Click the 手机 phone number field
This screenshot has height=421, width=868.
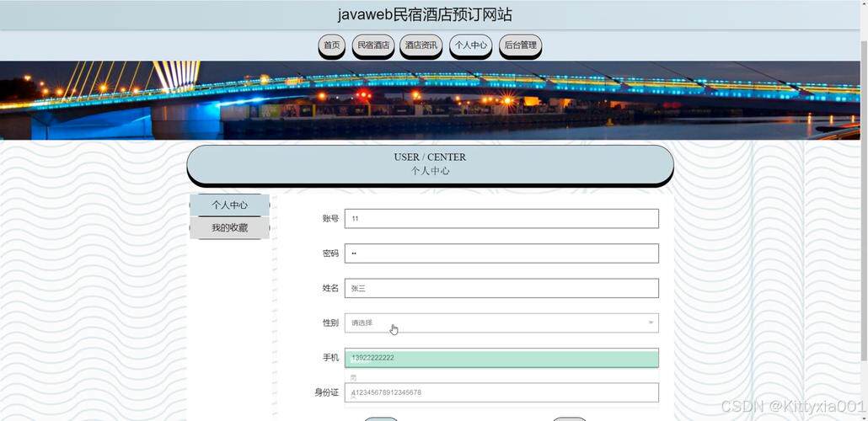click(x=501, y=358)
